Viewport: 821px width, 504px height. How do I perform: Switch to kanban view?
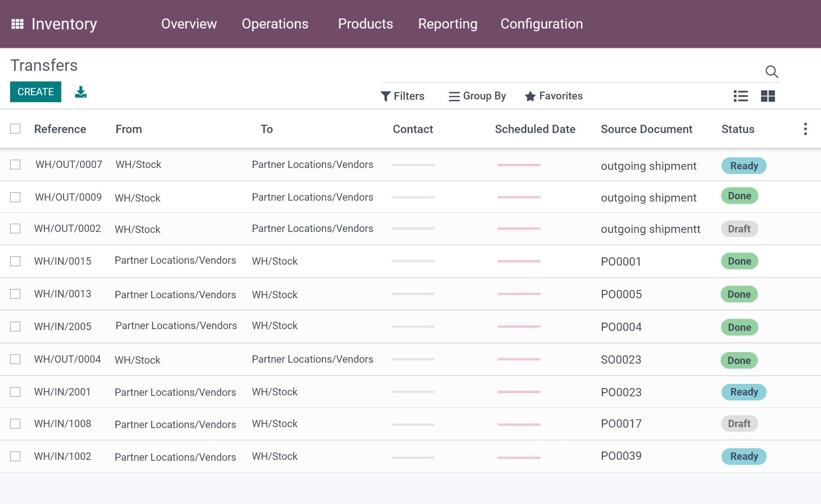[x=768, y=96]
